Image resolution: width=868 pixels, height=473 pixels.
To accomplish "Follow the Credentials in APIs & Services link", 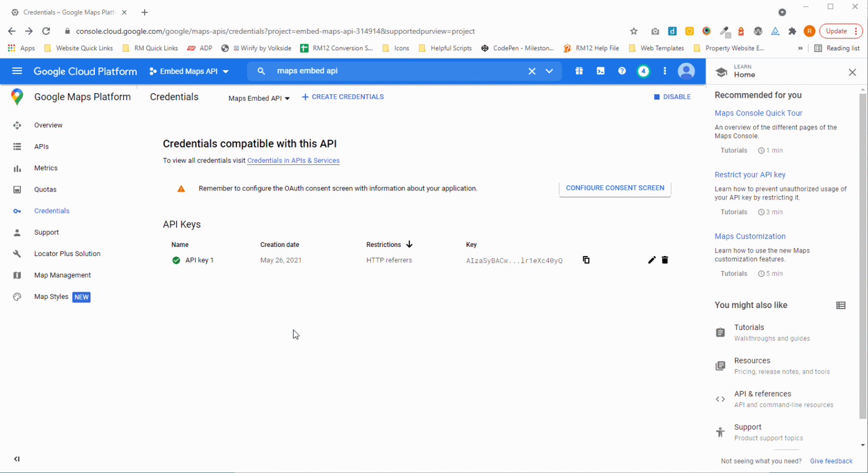I will tap(293, 160).
